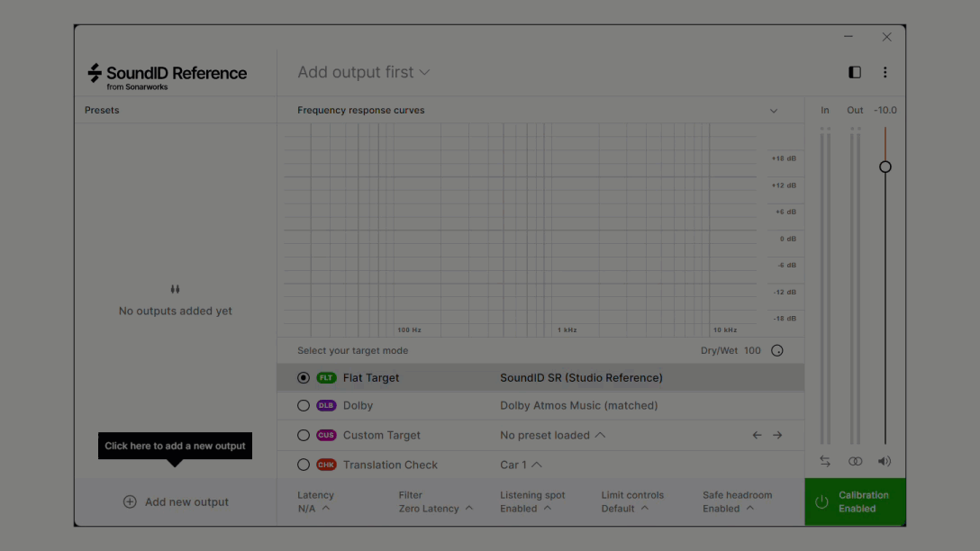Click the Dry/Wet knob icon
Image resolution: width=980 pixels, height=551 pixels.
776,350
